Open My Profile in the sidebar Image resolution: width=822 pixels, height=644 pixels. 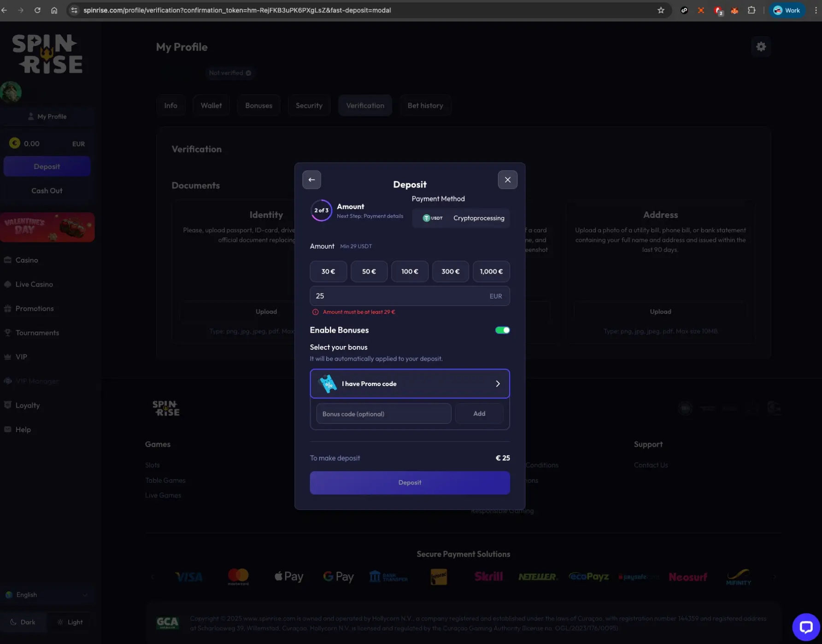point(47,117)
